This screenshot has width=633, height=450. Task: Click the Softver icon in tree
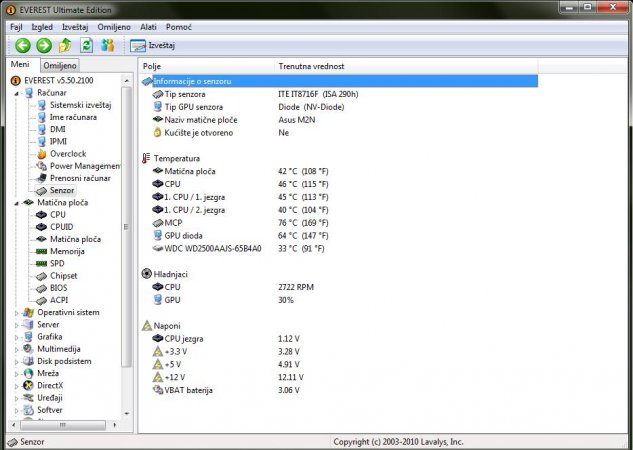pos(28,410)
